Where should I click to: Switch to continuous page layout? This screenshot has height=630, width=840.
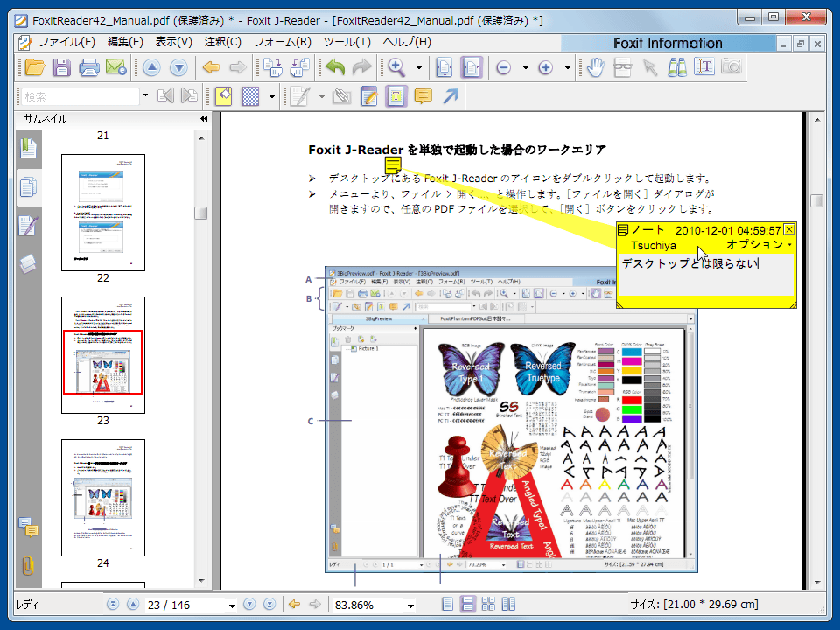(x=467, y=605)
